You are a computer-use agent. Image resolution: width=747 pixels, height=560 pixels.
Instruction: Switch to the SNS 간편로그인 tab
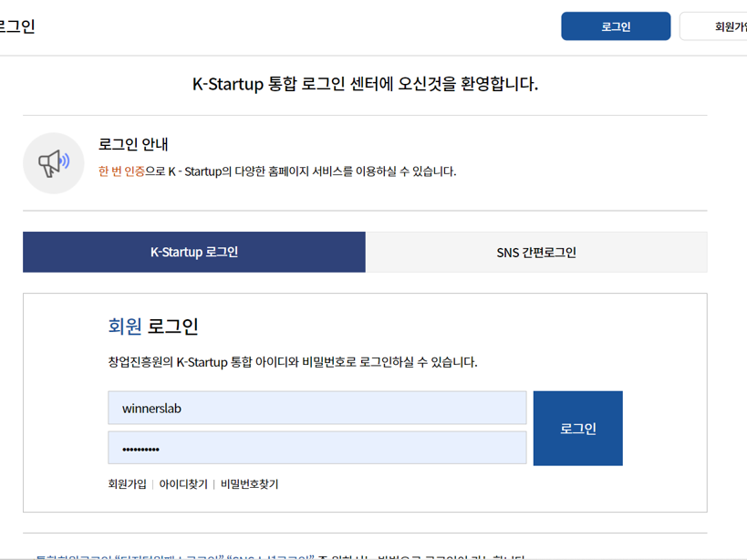point(536,252)
